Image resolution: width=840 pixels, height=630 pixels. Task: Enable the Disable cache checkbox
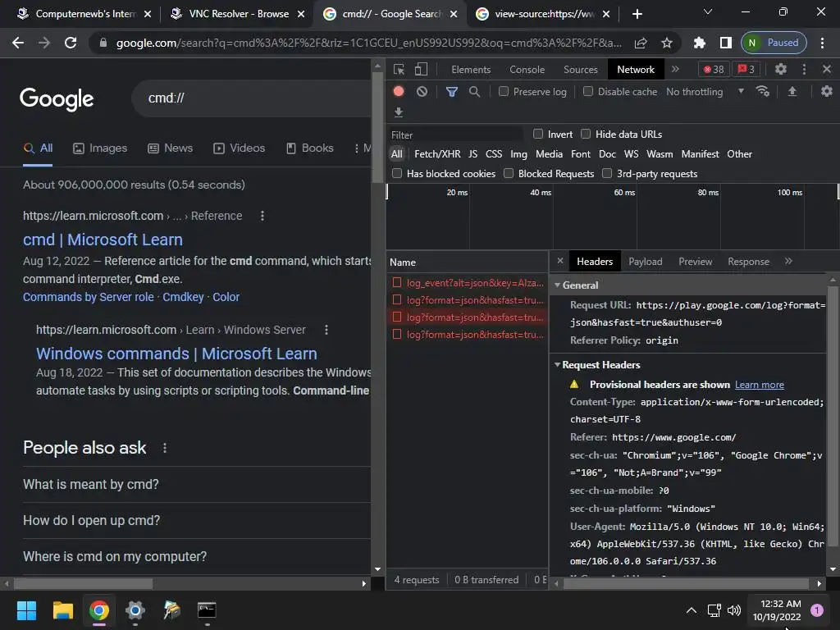(588, 92)
